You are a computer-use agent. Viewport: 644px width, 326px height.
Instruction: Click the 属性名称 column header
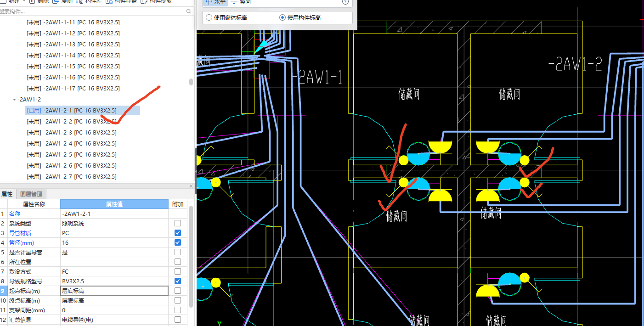click(34, 204)
